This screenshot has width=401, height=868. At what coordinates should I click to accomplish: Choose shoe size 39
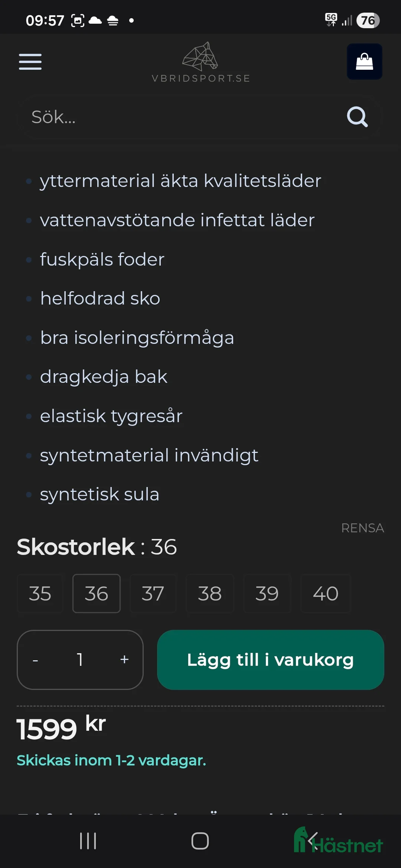pos(267,594)
